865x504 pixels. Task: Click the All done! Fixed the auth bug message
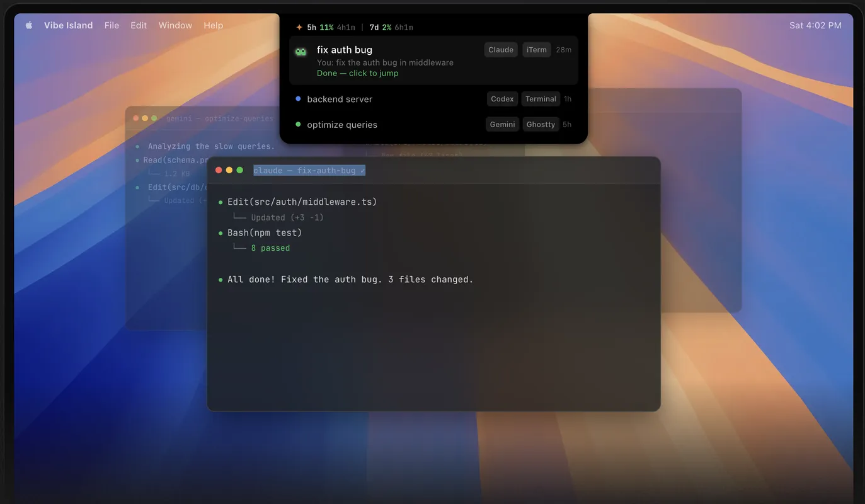350,279
